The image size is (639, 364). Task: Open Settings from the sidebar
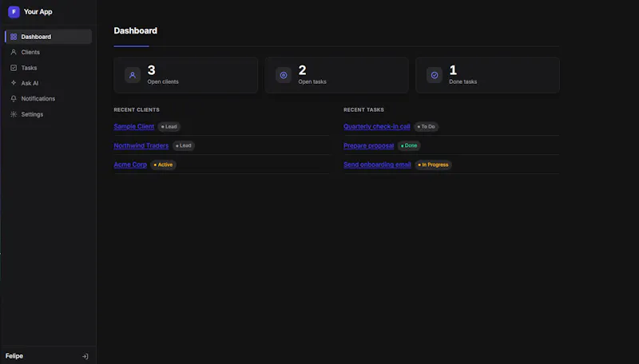click(x=49, y=114)
